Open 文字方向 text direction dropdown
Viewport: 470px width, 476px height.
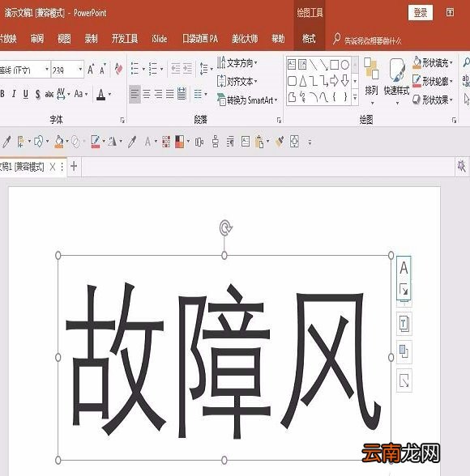pyautogui.click(x=237, y=63)
